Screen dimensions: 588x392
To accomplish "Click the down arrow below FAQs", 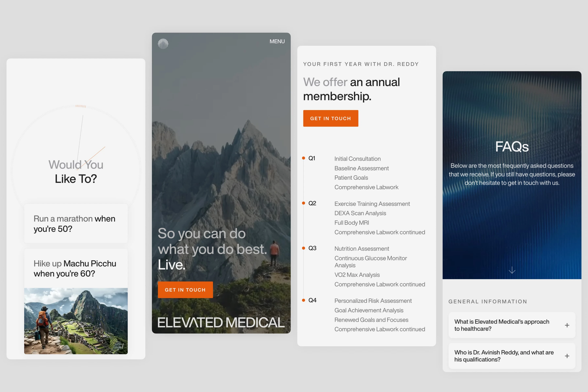I will [x=512, y=270].
